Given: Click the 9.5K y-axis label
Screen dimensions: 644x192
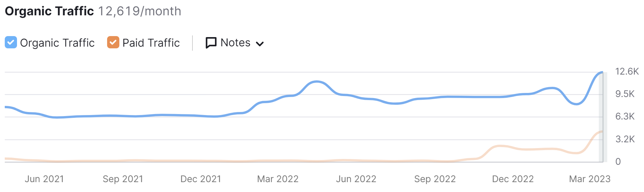Looking at the screenshot, I should click(x=625, y=94).
